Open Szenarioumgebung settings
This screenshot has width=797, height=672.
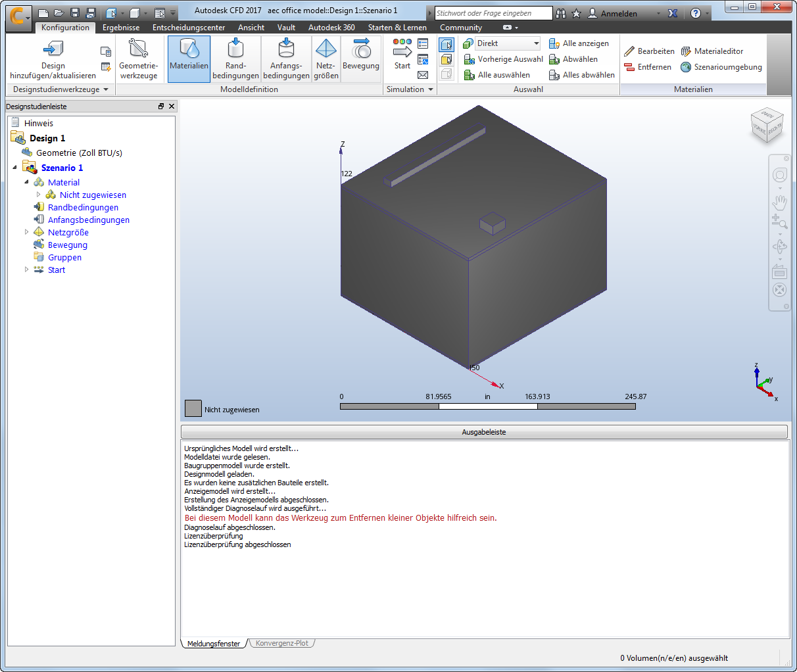click(x=721, y=67)
